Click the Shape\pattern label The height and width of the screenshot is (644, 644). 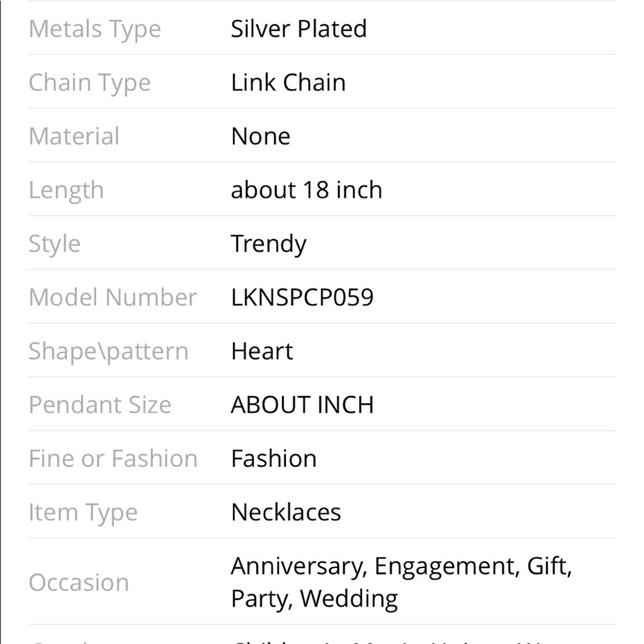point(108,352)
